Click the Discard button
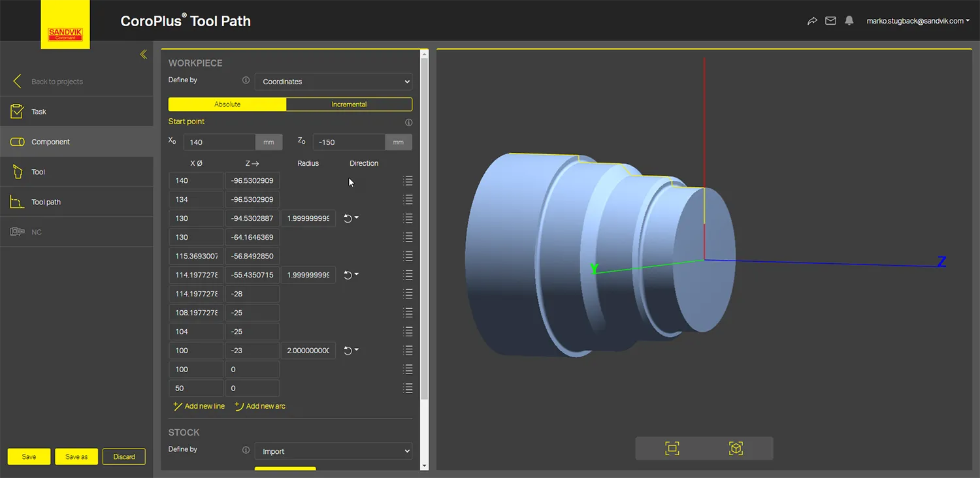Viewport: 980px width, 478px height. coord(124,456)
